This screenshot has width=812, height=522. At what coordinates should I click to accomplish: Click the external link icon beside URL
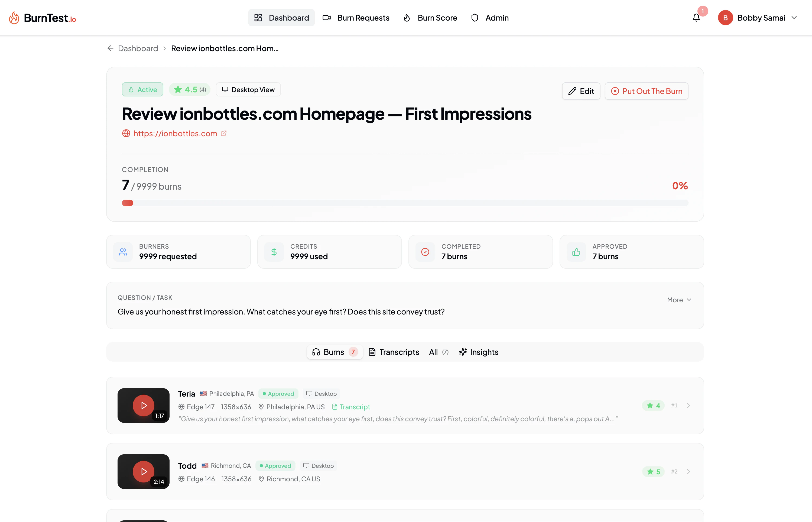click(224, 134)
